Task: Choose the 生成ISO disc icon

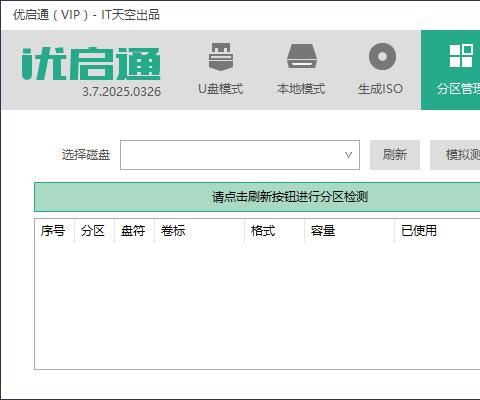Action: tap(382, 56)
